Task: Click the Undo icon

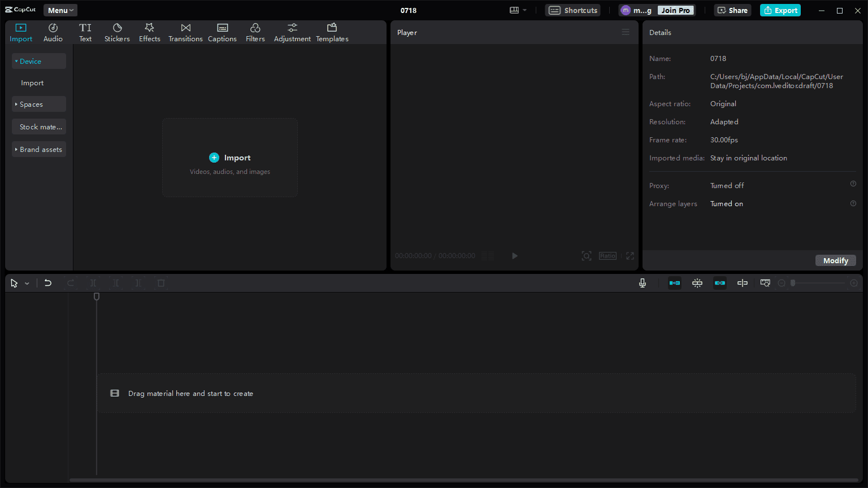Action: 48,283
